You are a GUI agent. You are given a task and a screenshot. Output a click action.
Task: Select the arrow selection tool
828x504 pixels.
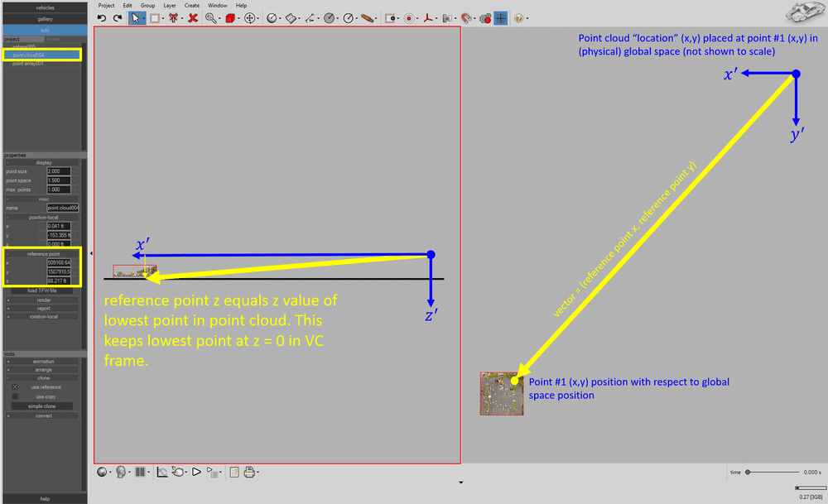(x=137, y=17)
